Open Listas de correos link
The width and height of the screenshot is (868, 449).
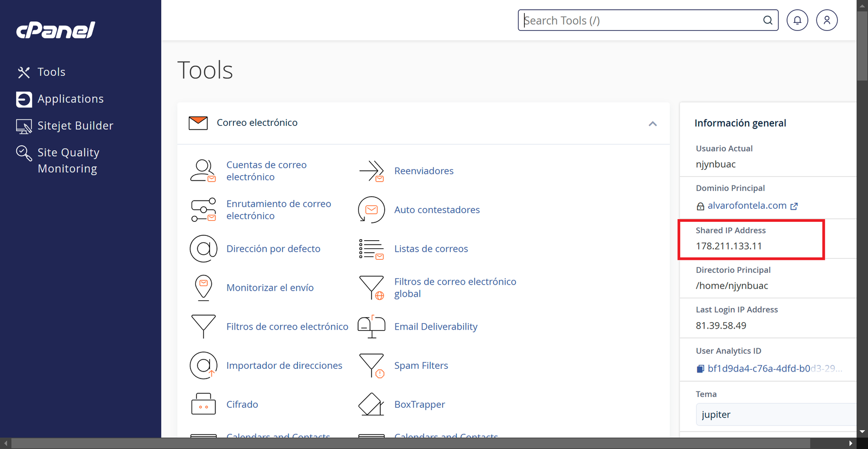(x=431, y=249)
